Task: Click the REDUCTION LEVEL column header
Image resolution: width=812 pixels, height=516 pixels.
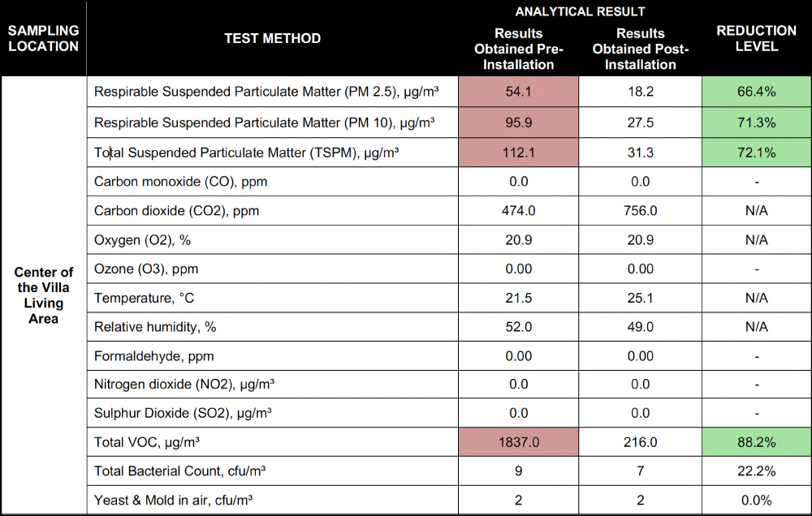Action: pyautogui.click(x=756, y=38)
